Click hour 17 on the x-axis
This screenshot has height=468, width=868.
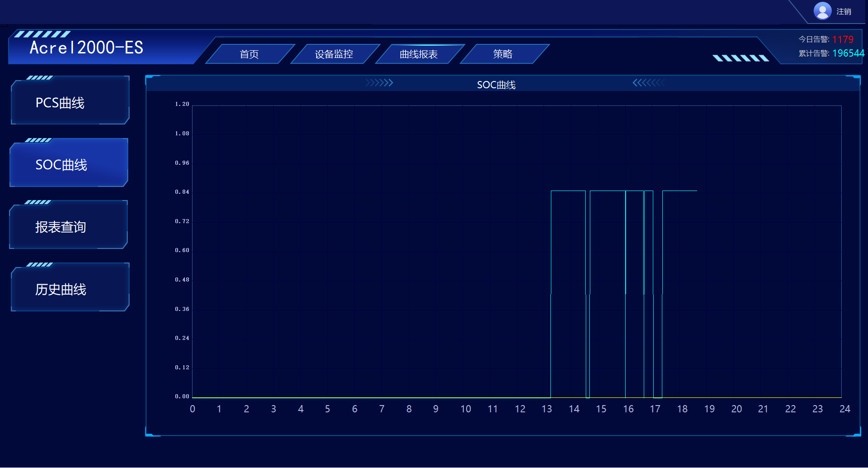point(655,409)
